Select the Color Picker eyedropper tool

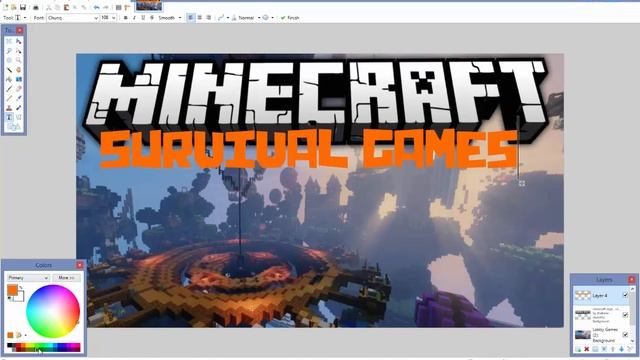(19, 98)
